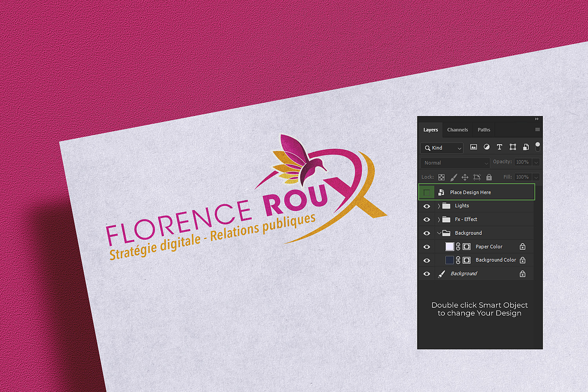Viewport: 588px width, 392px height.
Task: Collapse the Background layer group
Action: [x=439, y=233]
